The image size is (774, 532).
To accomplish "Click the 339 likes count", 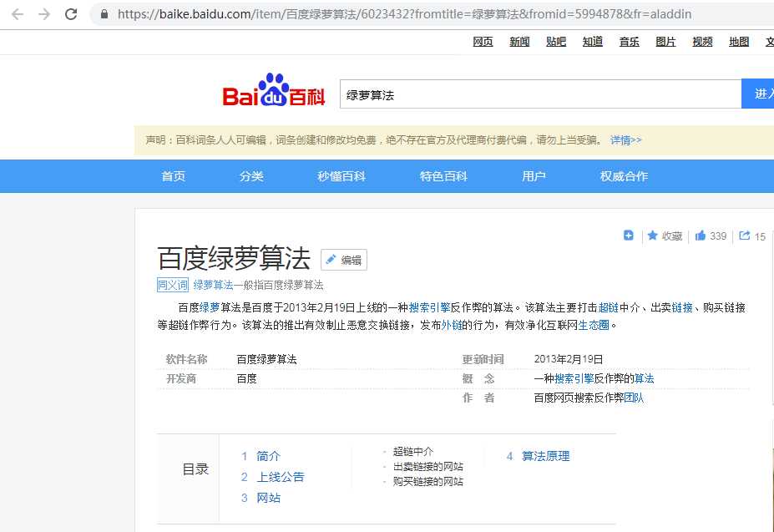I will point(718,236).
